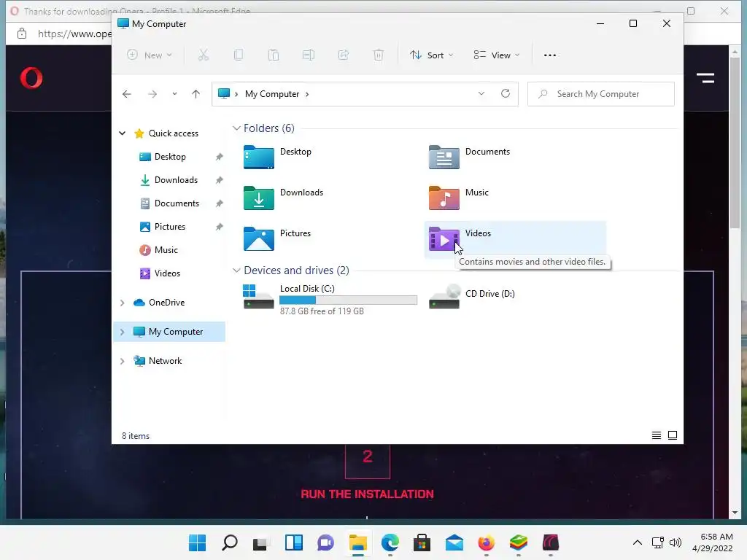The width and height of the screenshot is (747, 560).
Task: Open the See more three-dots menu
Action: pos(550,55)
